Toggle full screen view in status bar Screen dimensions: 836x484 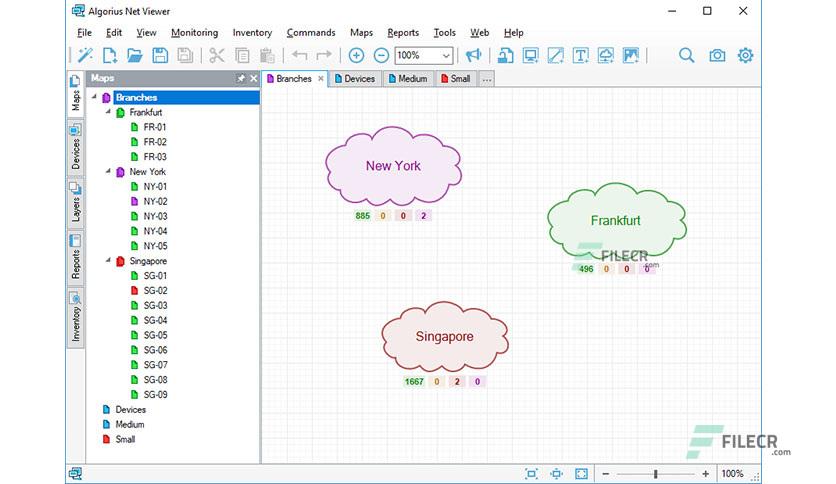pyautogui.click(x=581, y=474)
